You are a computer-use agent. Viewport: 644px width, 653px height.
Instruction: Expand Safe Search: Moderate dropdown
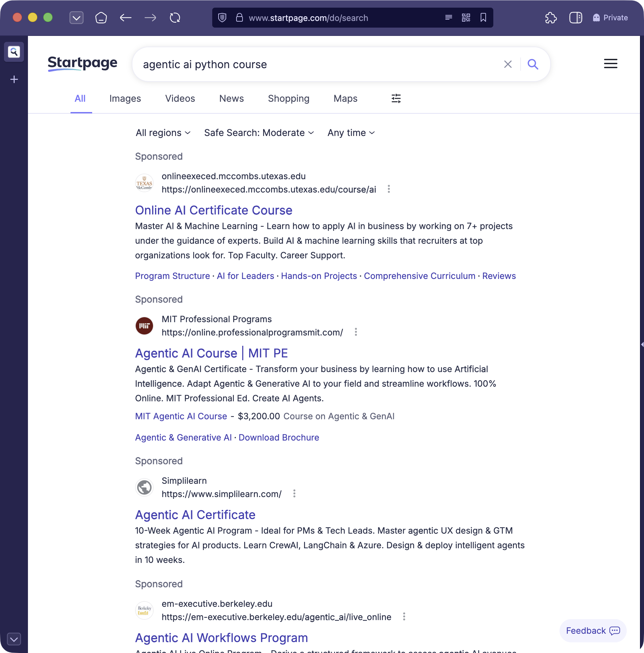pyautogui.click(x=259, y=133)
